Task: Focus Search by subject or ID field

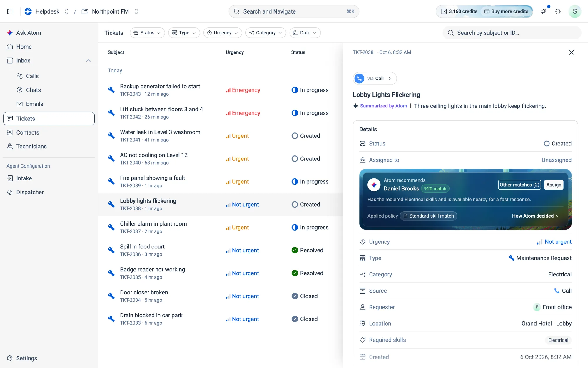Action: pyautogui.click(x=512, y=33)
